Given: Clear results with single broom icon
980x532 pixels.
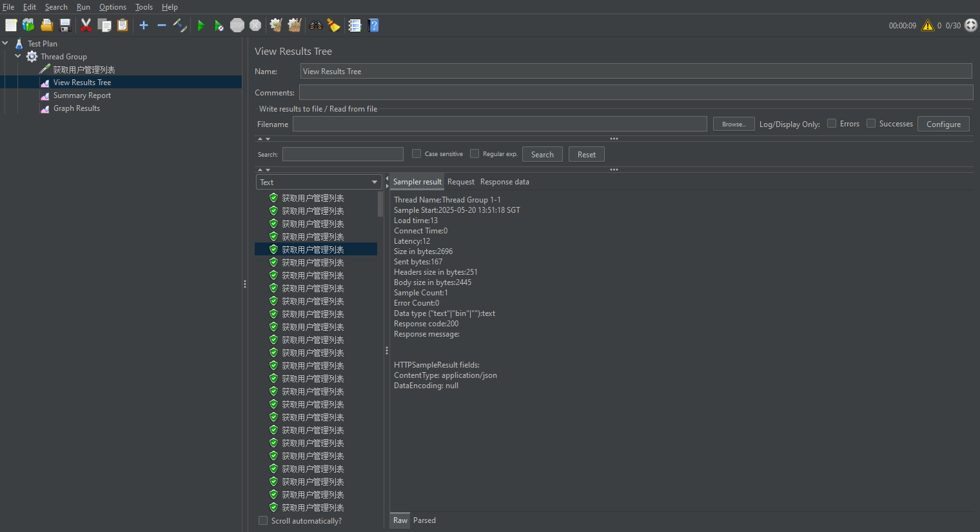Looking at the screenshot, I should pos(276,25).
